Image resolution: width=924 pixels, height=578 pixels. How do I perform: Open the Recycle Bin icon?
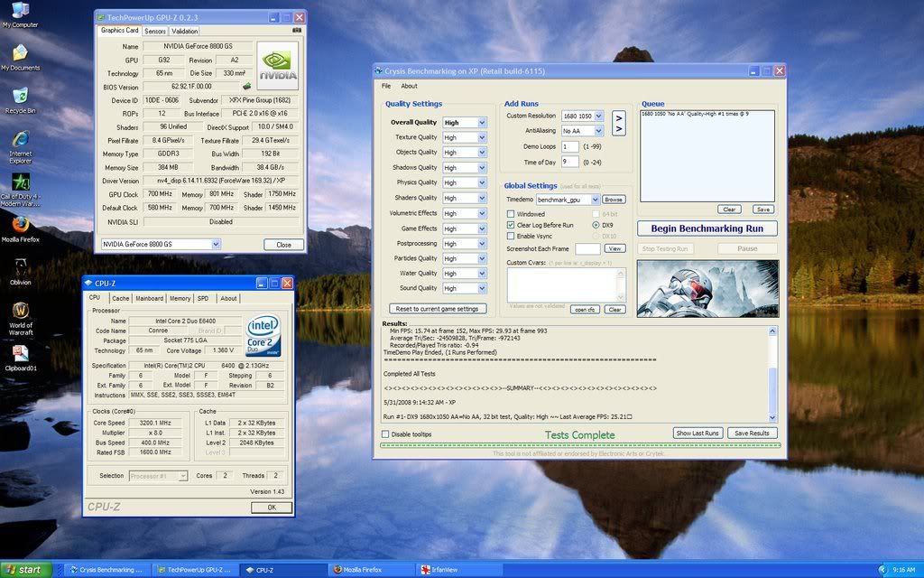pos(20,100)
